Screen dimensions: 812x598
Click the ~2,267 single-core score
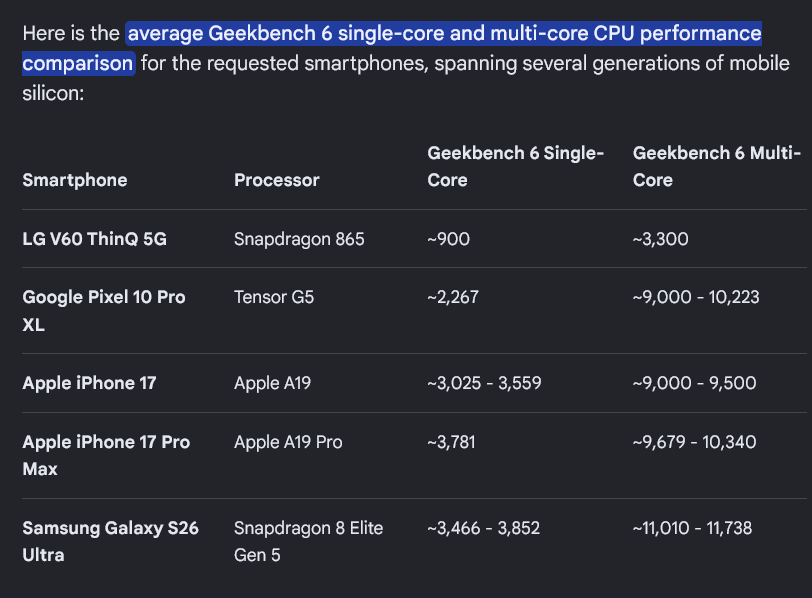coord(453,297)
